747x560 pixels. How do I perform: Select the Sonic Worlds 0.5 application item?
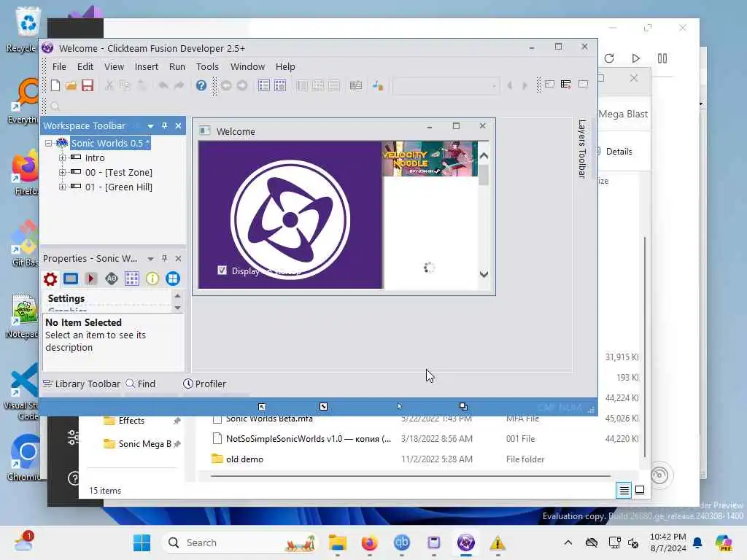[110, 143]
